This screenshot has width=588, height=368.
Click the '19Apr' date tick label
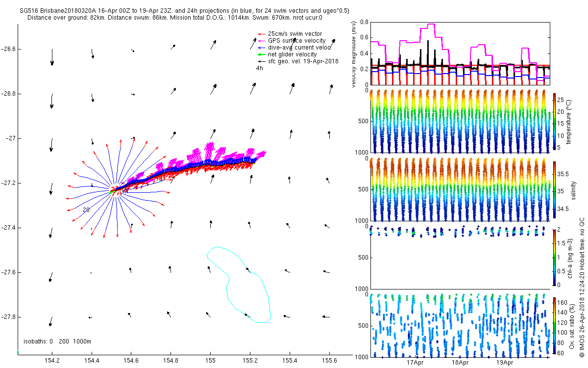click(505, 363)
